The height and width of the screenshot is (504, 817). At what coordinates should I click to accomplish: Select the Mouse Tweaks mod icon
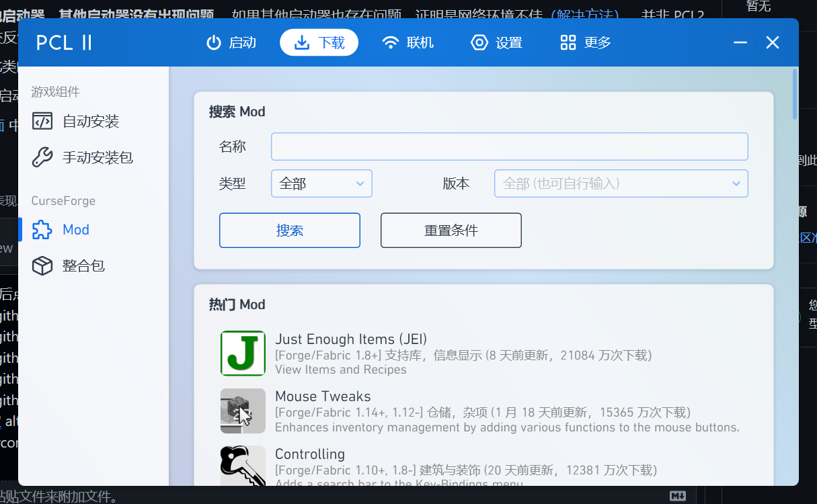click(243, 410)
